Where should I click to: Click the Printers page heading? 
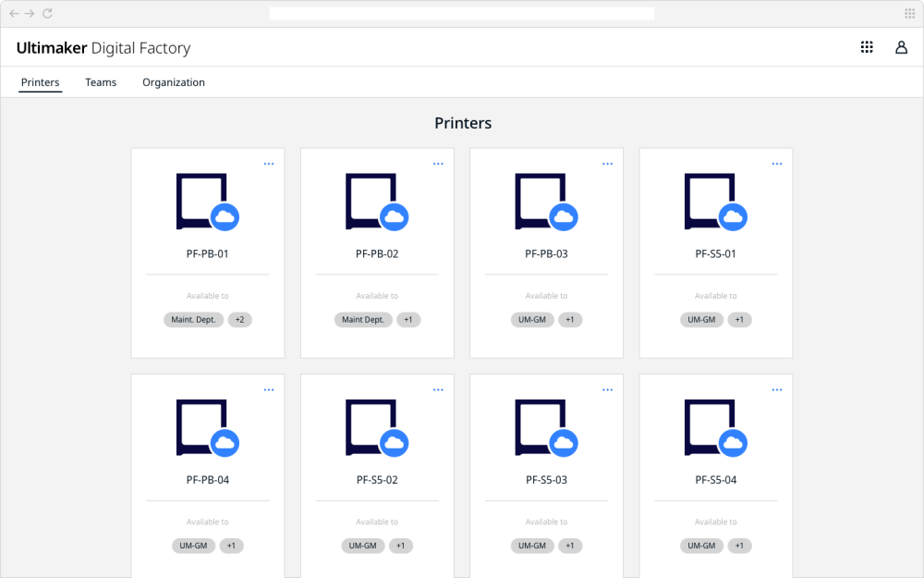(x=463, y=123)
